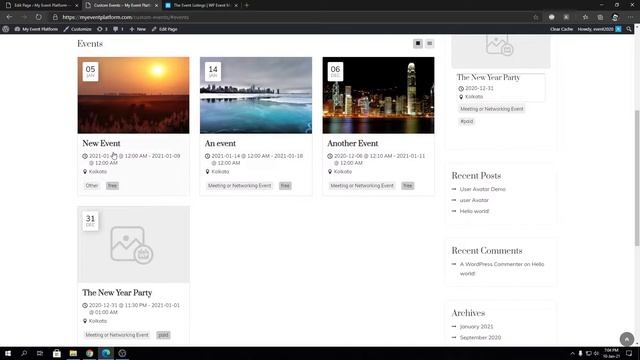Open browser favorites list icon
Viewport: 640px width, 360px height.
(585, 17)
